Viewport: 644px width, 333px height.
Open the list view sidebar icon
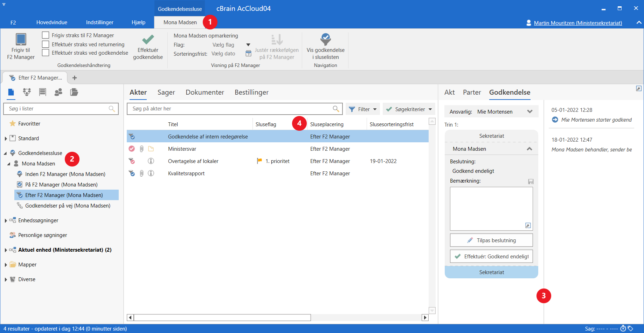coord(43,92)
